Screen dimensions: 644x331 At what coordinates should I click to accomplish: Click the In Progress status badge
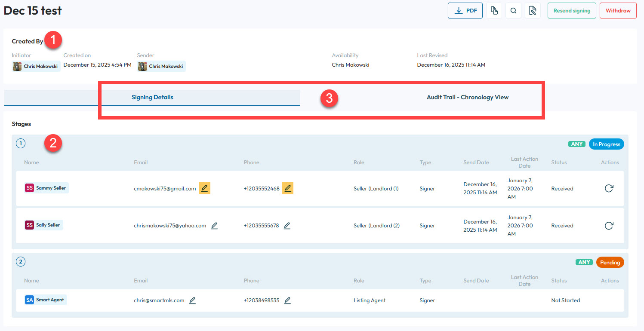pyautogui.click(x=606, y=144)
